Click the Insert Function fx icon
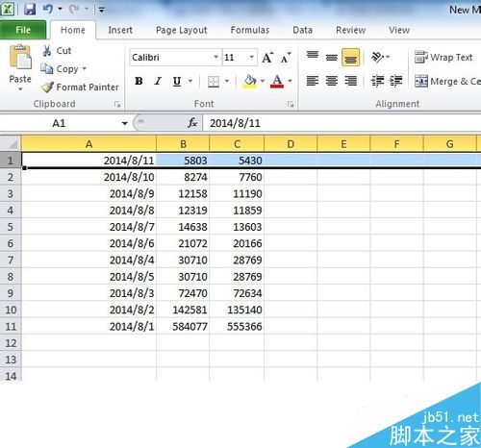Viewport: 481px width, 448px height. pyautogui.click(x=192, y=123)
